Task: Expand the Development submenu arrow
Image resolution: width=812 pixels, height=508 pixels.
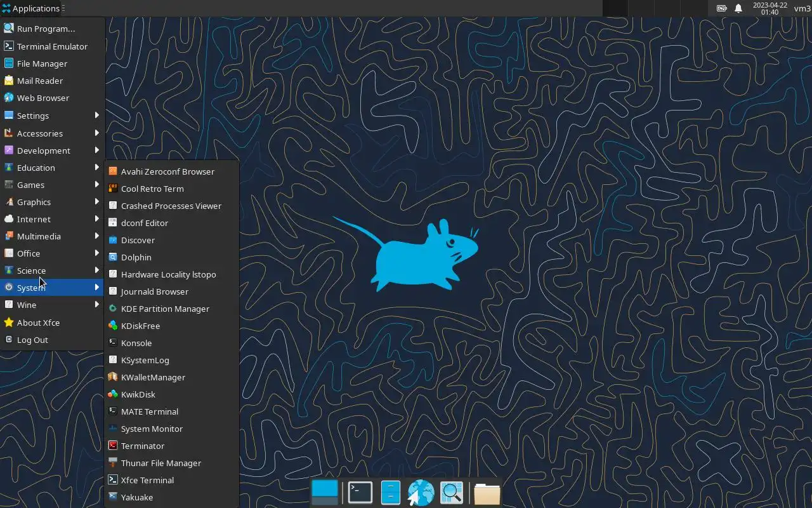Action: (x=97, y=150)
